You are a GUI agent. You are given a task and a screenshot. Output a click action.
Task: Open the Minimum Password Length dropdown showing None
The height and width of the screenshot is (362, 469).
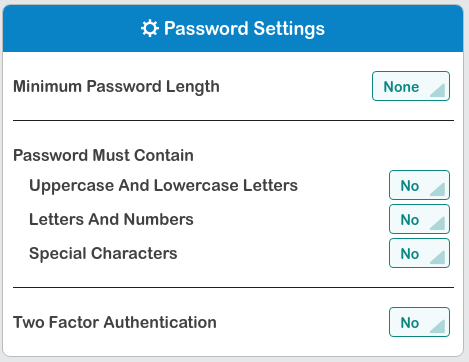point(411,86)
